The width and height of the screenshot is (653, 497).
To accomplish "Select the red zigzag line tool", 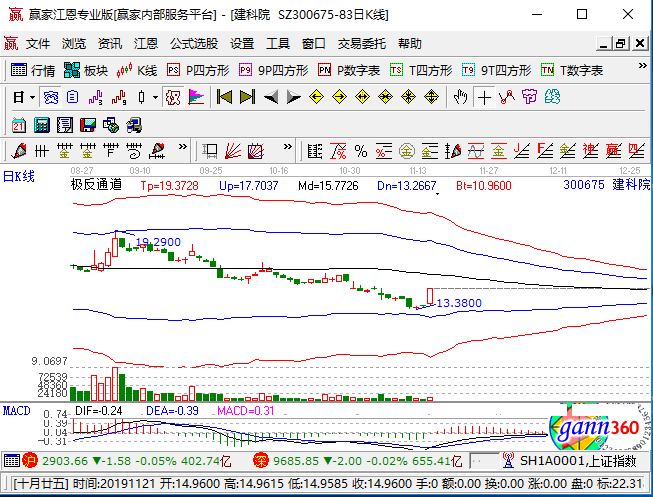I will [x=507, y=97].
